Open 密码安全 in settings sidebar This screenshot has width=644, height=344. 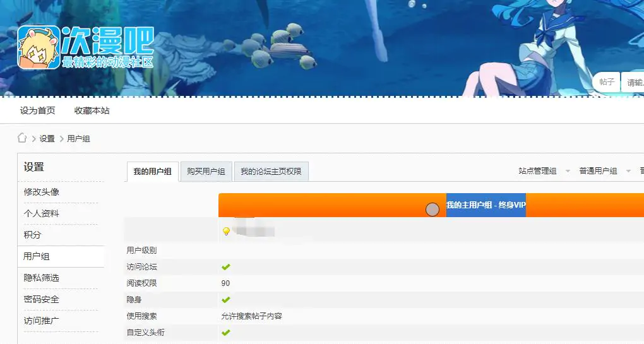pyautogui.click(x=42, y=299)
